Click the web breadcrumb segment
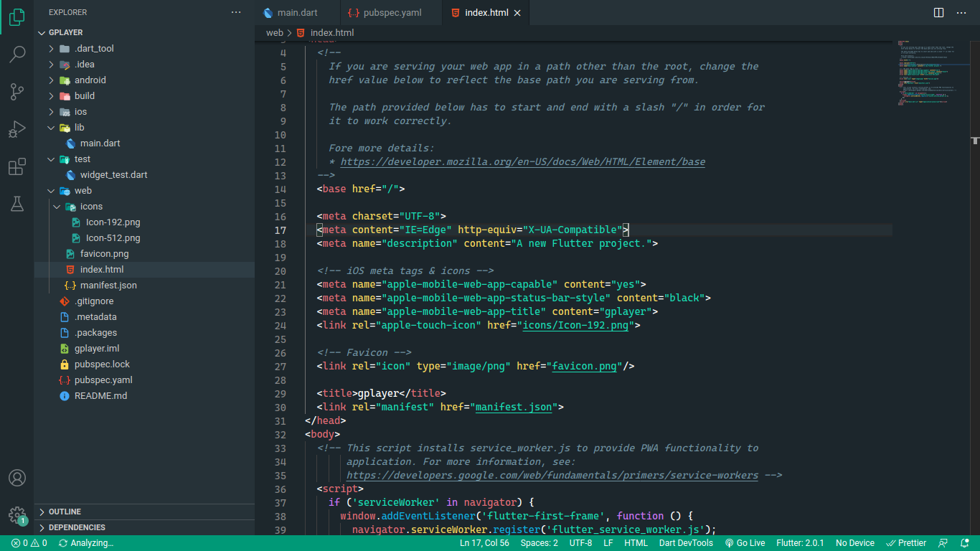980x551 pixels. click(275, 32)
